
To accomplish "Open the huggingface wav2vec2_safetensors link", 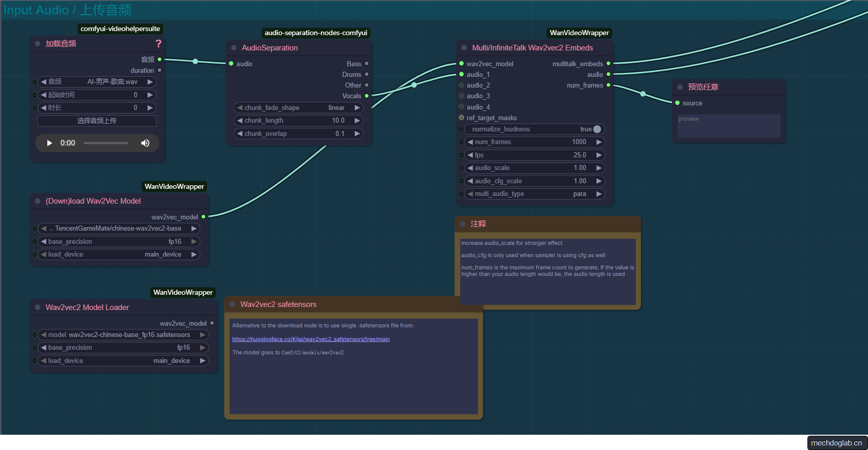I will 311,339.
